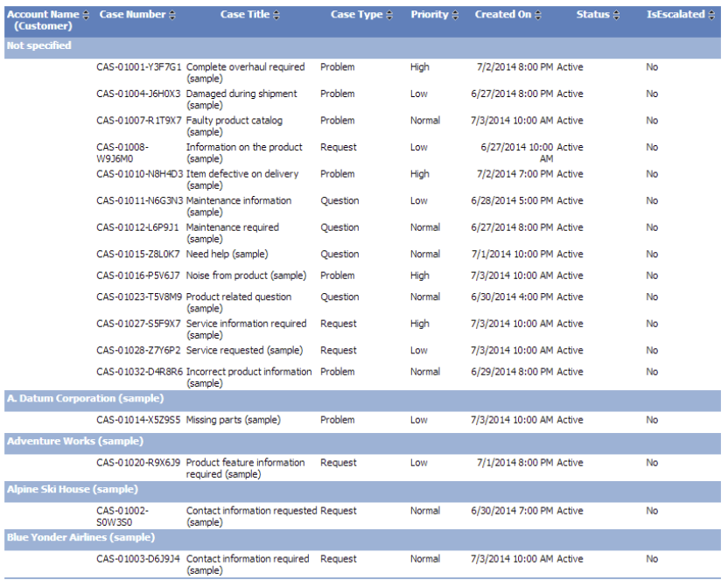This screenshot has height=587, width=728.
Task: Click title Maintenance required (sample)
Action: [x=233, y=234]
